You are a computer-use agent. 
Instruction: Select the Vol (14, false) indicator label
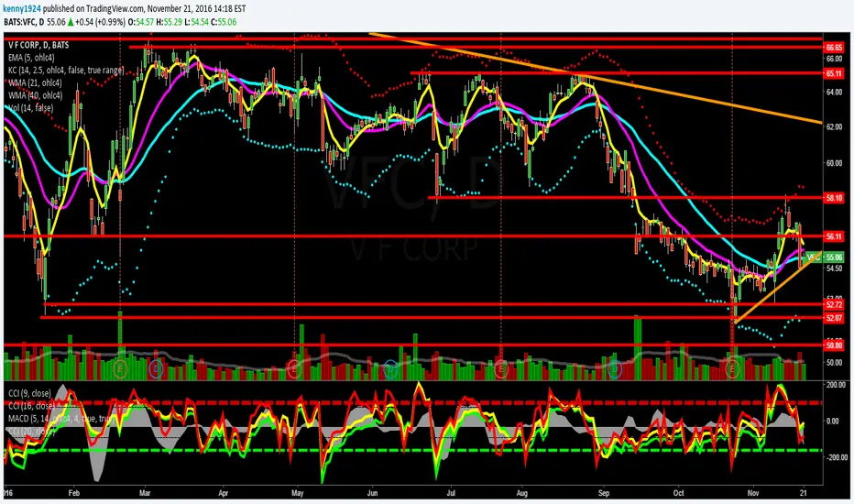[x=30, y=108]
